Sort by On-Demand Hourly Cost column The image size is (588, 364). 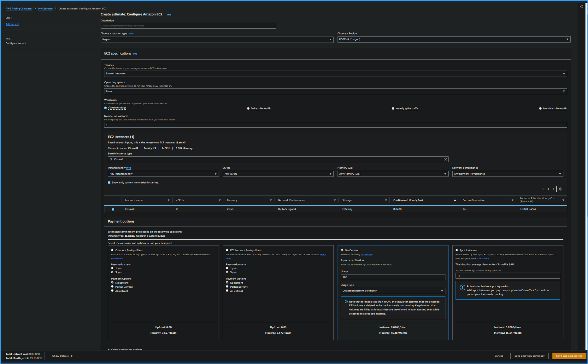point(408,200)
